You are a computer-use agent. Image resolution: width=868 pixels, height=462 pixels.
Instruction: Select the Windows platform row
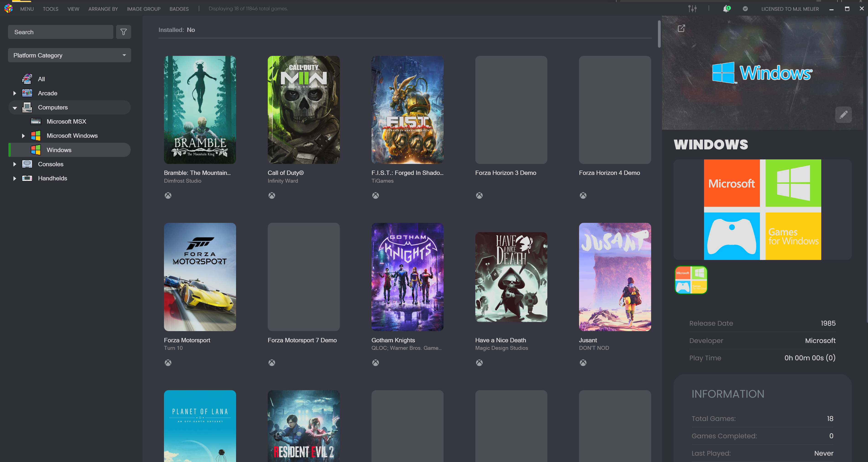coord(69,150)
